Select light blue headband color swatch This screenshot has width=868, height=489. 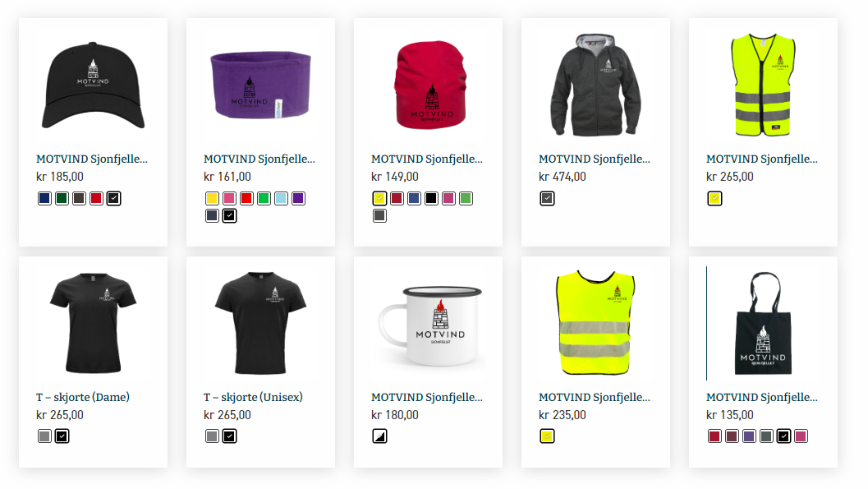(x=281, y=198)
